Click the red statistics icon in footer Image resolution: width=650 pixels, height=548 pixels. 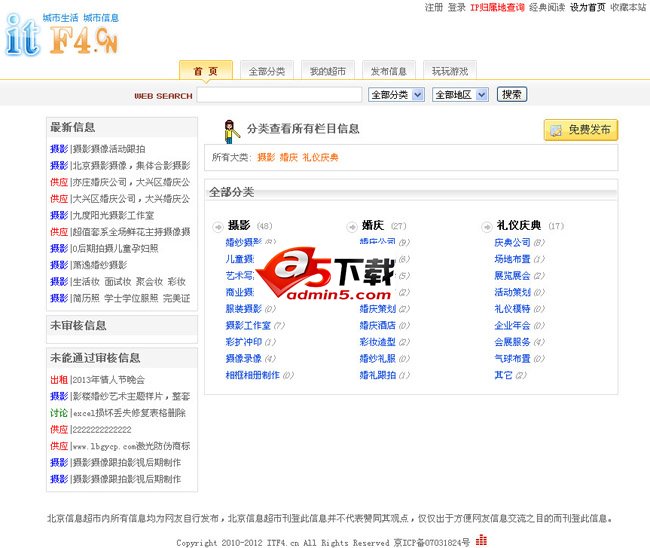tap(481, 540)
